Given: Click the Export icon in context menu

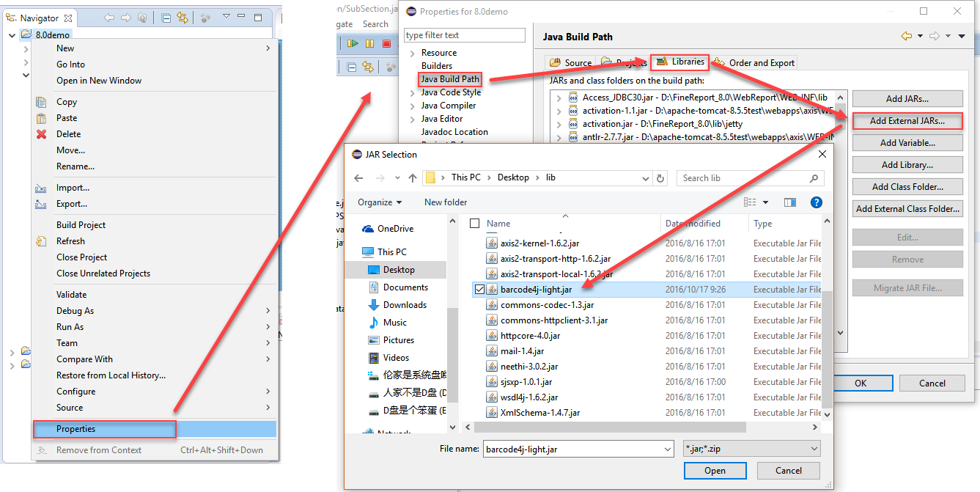Looking at the screenshot, I should [x=42, y=204].
